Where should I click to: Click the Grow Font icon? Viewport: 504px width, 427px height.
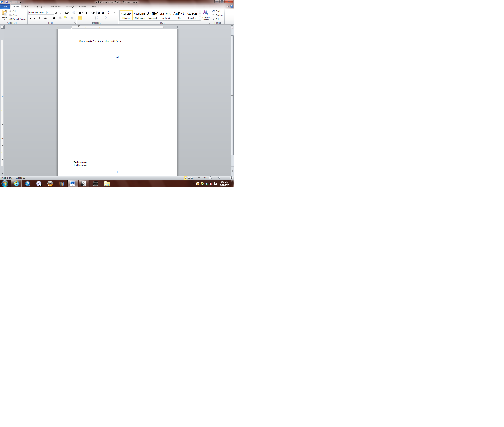(56, 13)
